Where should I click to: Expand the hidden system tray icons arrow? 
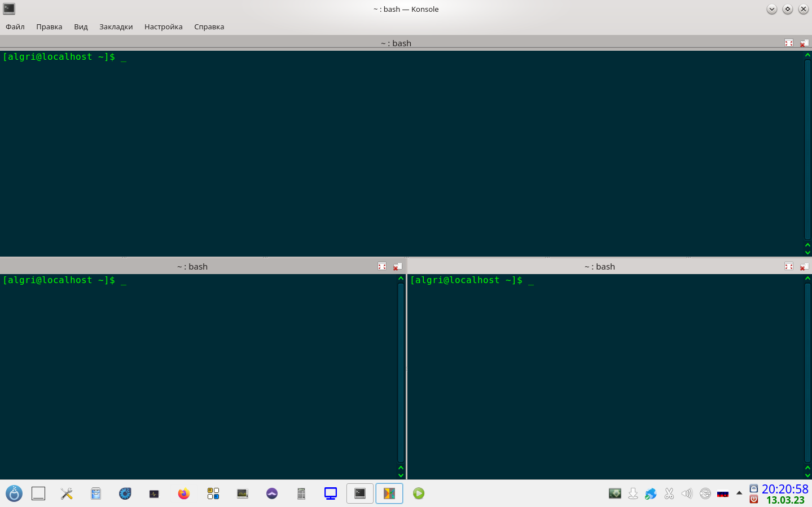(x=739, y=493)
